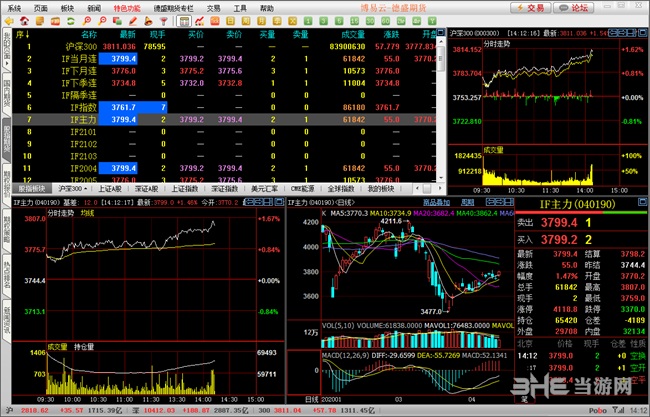Click the left arrow of tab scrollbar
This screenshot has height=417, width=650.
click(x=417, y=189)
